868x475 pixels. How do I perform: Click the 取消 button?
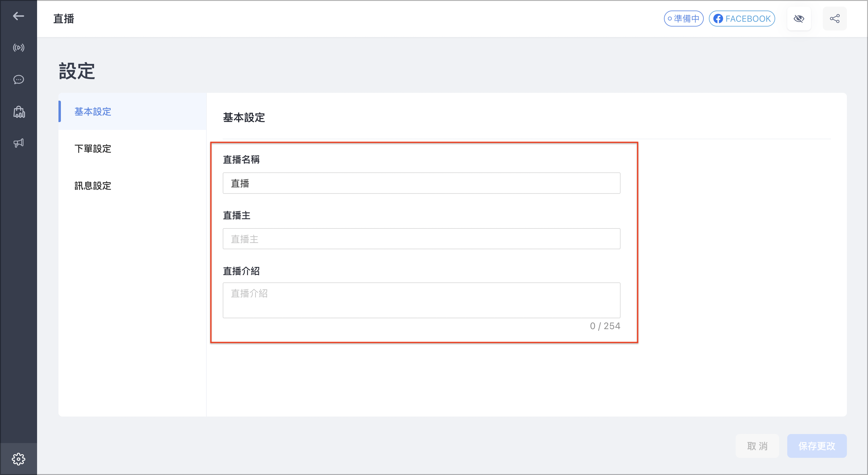[x=757, y=446]
